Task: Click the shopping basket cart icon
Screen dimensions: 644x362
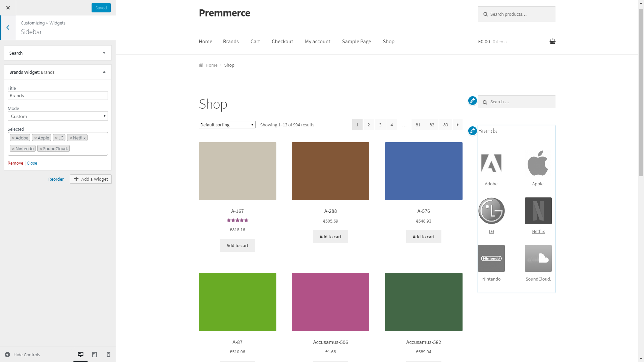Action: click(552, 42)
